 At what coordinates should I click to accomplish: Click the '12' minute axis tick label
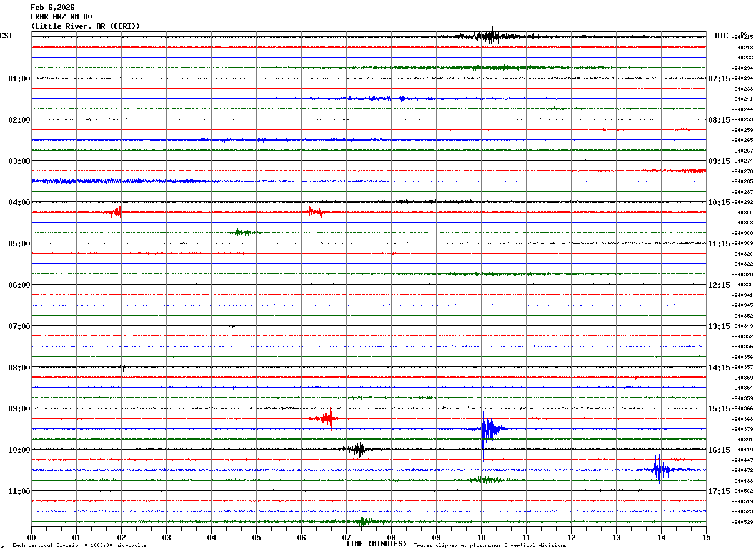coord(571,537)
